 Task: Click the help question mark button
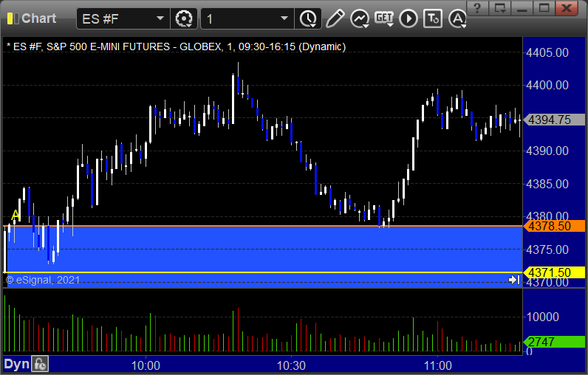tap(477, 7)
